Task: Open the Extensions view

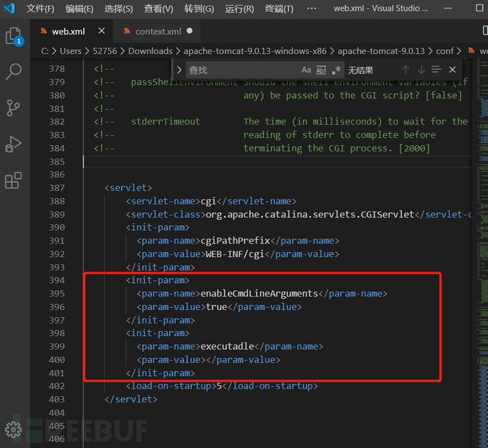Action: point(14,180)
